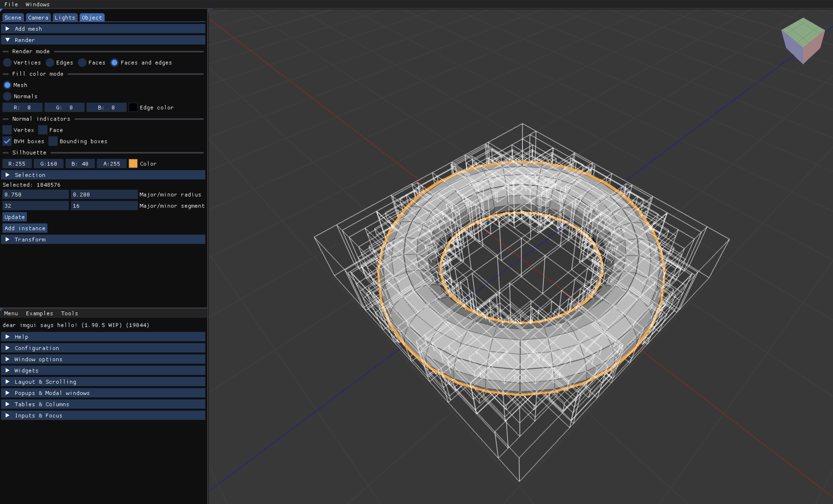
Task: Enable the Bounding boxes checkbox
Action: click(53, 141)
